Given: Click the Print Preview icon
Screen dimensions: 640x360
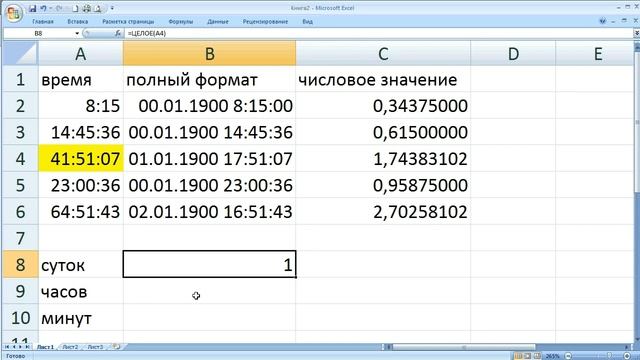Looking at the screenshot, I should (x=98, y=8).
